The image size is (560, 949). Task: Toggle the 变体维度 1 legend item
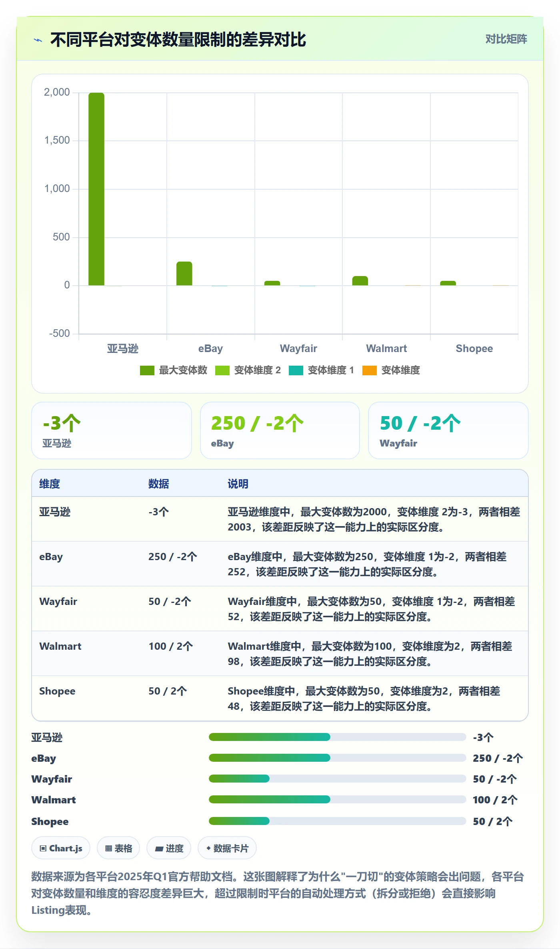tap(322, 370)
